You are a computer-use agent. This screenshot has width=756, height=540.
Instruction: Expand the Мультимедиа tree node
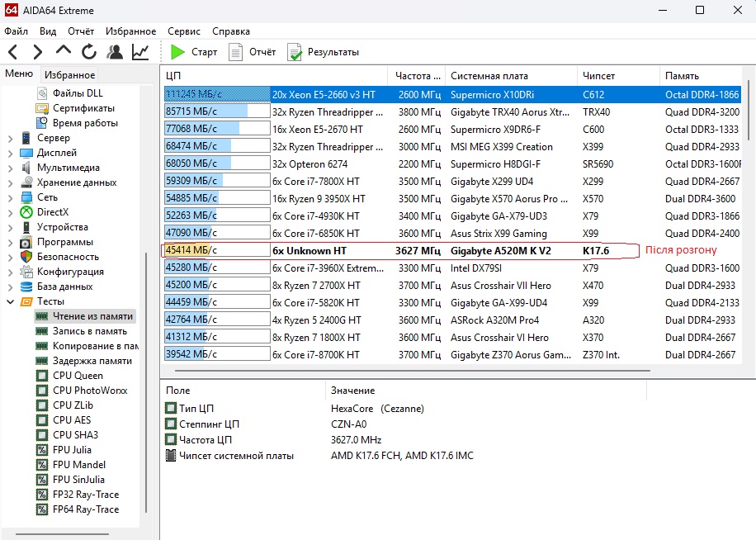[x=10, y=168]
